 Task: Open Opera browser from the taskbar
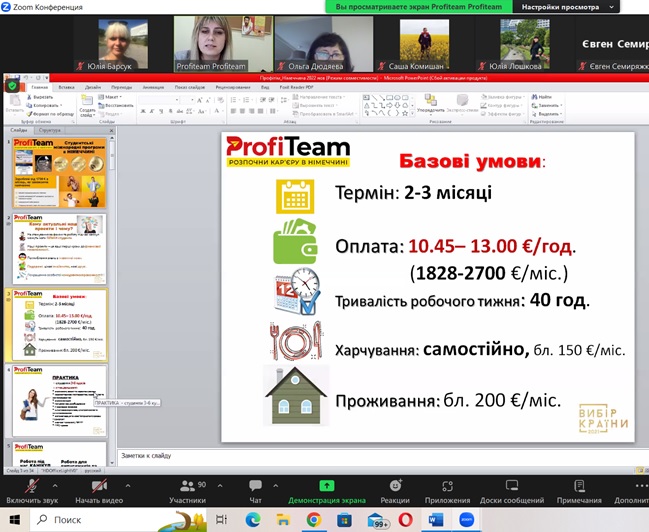point(405,520)
